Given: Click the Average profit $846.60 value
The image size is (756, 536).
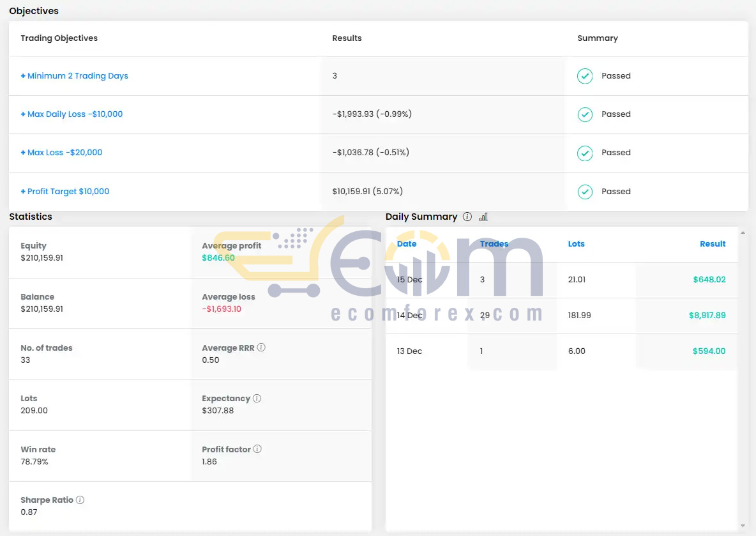Looking at the screenshot, I should [218, 257].
